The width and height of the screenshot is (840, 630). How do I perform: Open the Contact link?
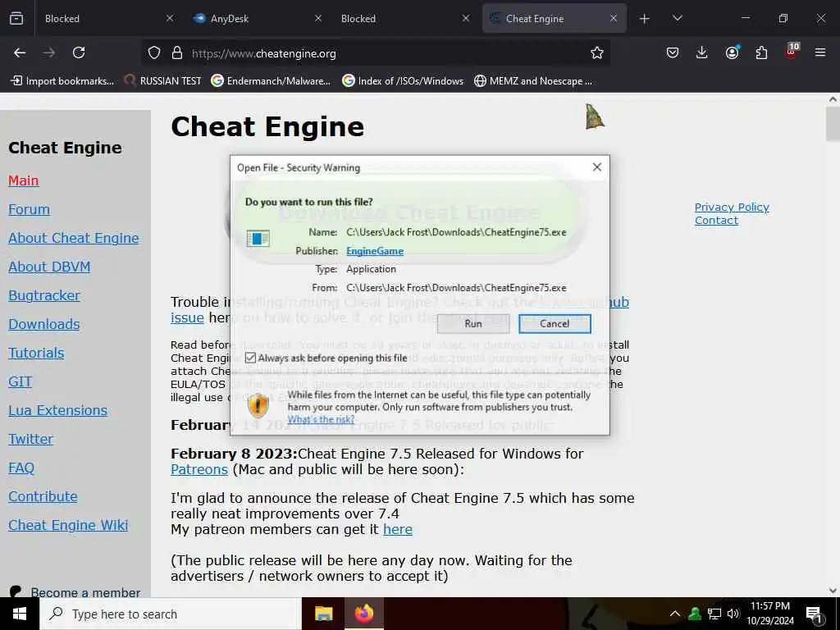(716, 220)
